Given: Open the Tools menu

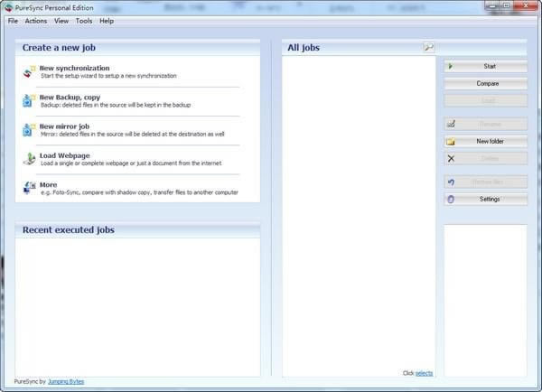Looking at the screenshot, I should (84, 21).
